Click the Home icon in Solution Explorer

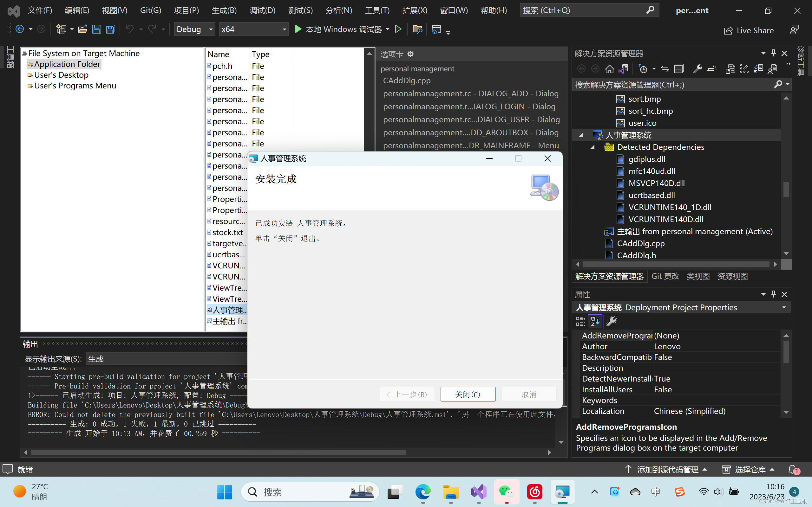pos(609,68)
